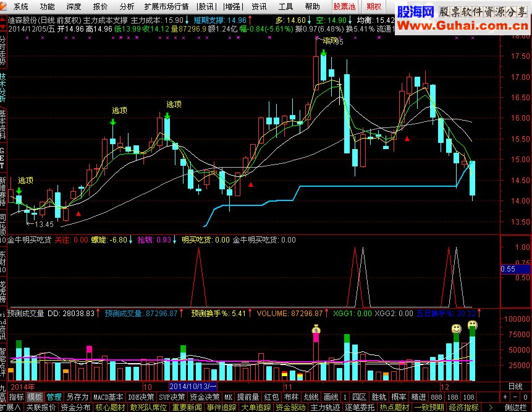Open the 重要新闻 tab
532x412 pixels.
click(187, 407)
